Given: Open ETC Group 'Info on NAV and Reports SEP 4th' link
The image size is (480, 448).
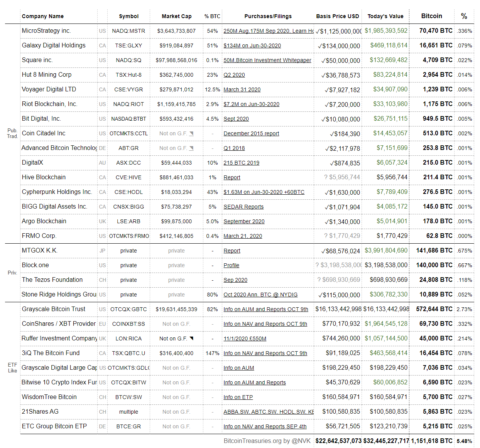Looking at the screenshot, I should click(265, 426).
